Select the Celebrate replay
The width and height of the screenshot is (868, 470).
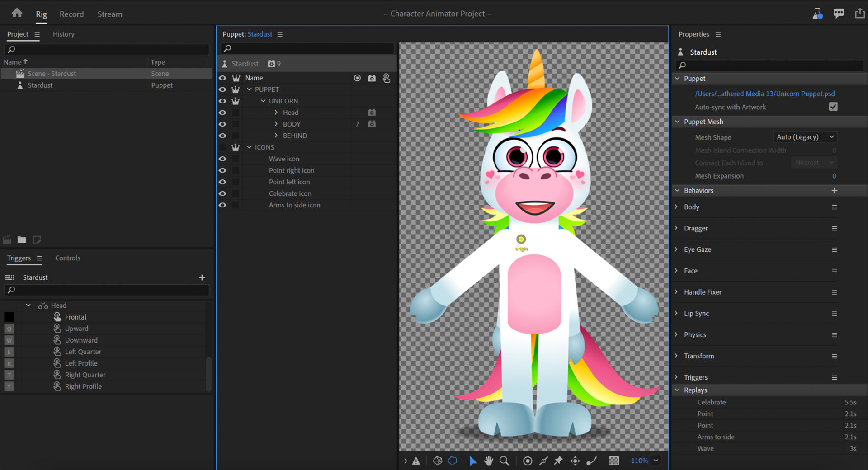click(x=711, y=402)
